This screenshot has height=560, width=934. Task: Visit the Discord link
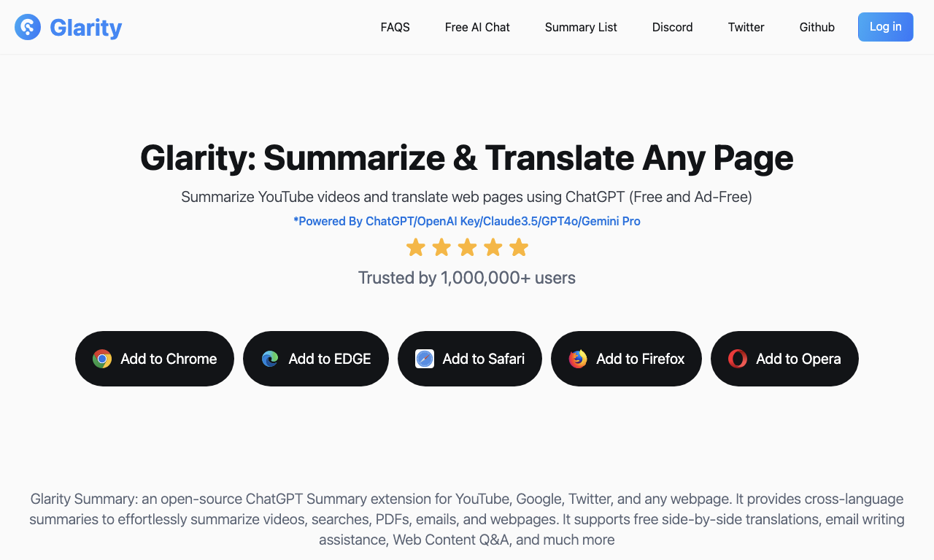673,27
